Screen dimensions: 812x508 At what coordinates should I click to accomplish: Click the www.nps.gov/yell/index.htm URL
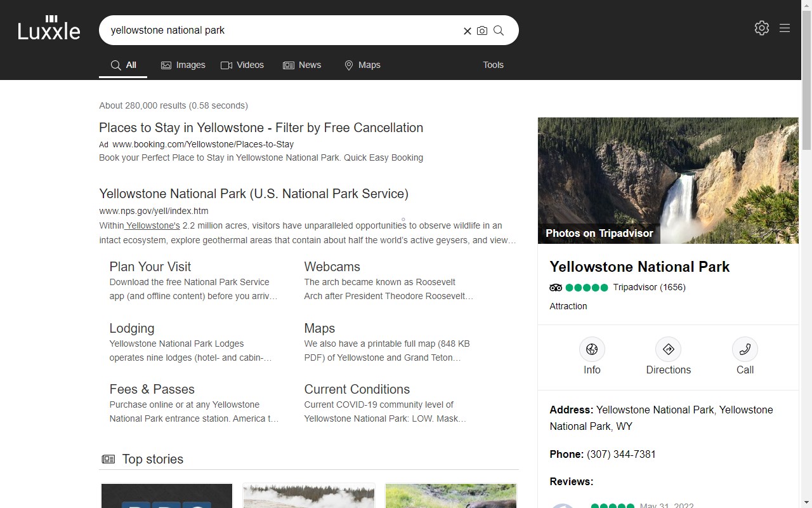[x=154, y=211]
